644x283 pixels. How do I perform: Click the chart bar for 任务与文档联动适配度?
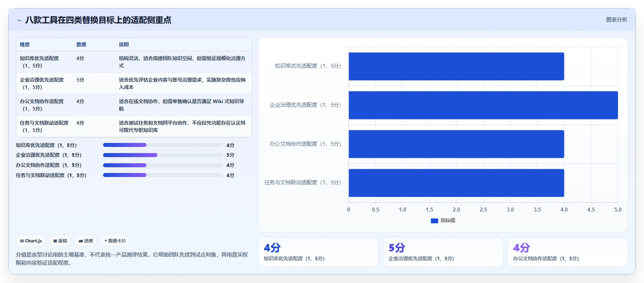point(456,183)
